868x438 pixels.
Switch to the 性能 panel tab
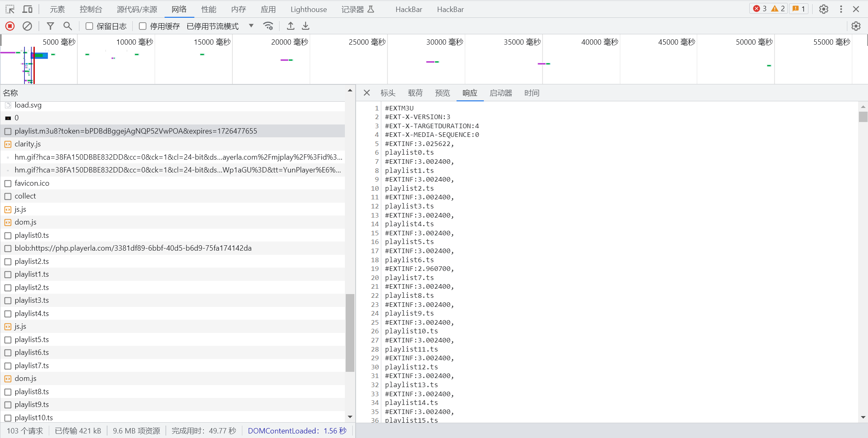coord(209,9)
